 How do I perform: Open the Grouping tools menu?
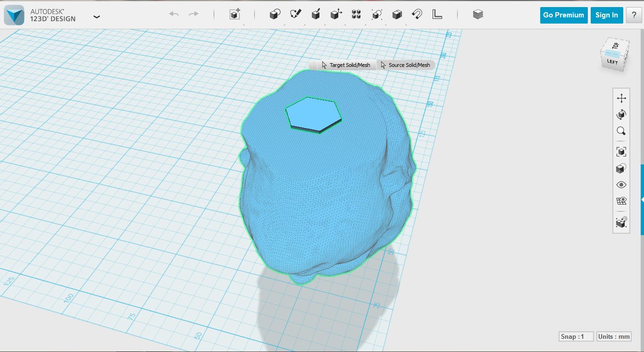coord(376,14)
